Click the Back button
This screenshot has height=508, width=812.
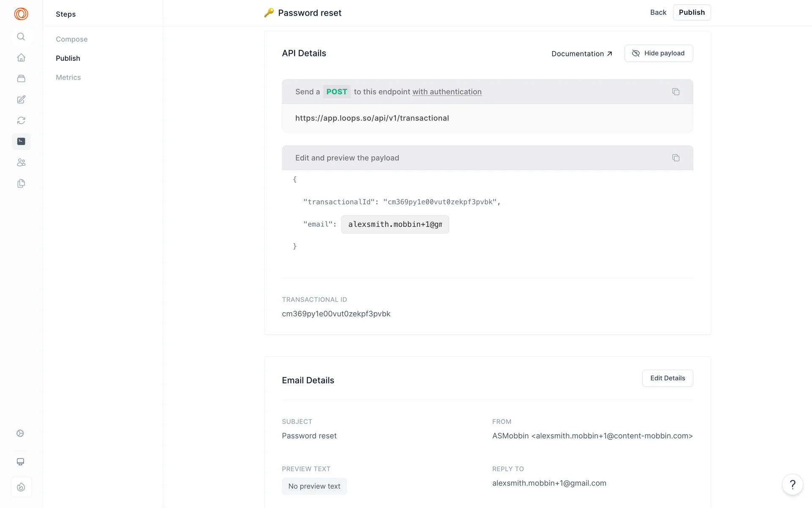click(x=658, y=13)
